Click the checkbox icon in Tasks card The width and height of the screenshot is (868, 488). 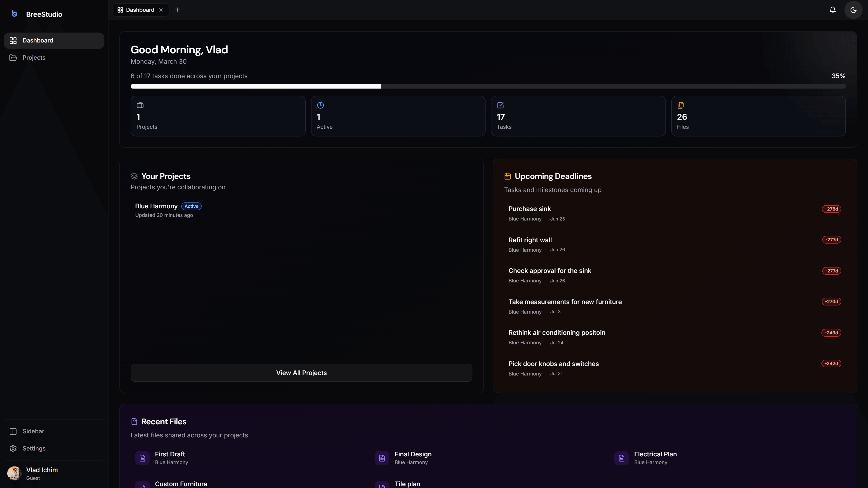[x=500, y=105]
